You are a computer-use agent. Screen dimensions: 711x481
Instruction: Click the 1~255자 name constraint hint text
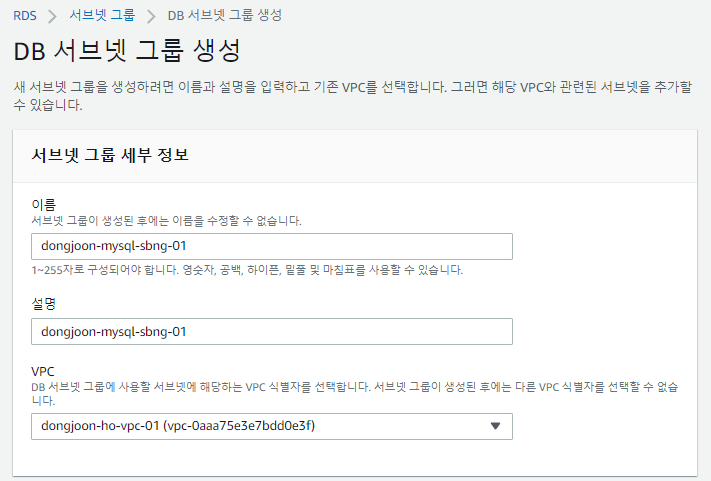247,270
